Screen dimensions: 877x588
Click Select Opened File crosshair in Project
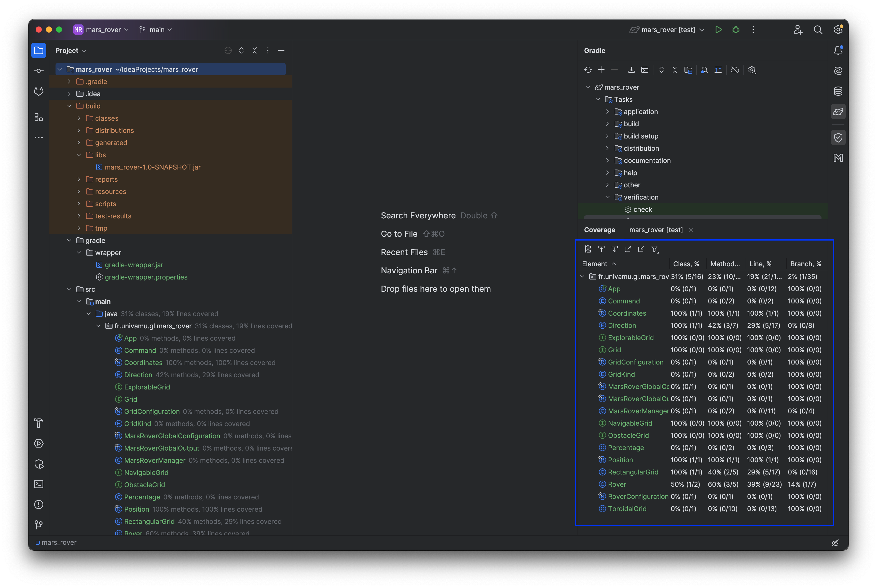click(x=228, y=51)
